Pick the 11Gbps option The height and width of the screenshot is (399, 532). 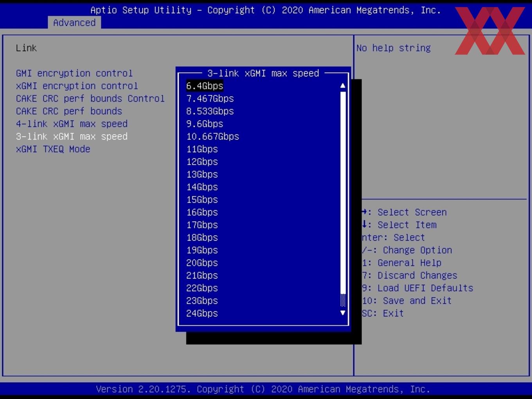coord(202,149)
